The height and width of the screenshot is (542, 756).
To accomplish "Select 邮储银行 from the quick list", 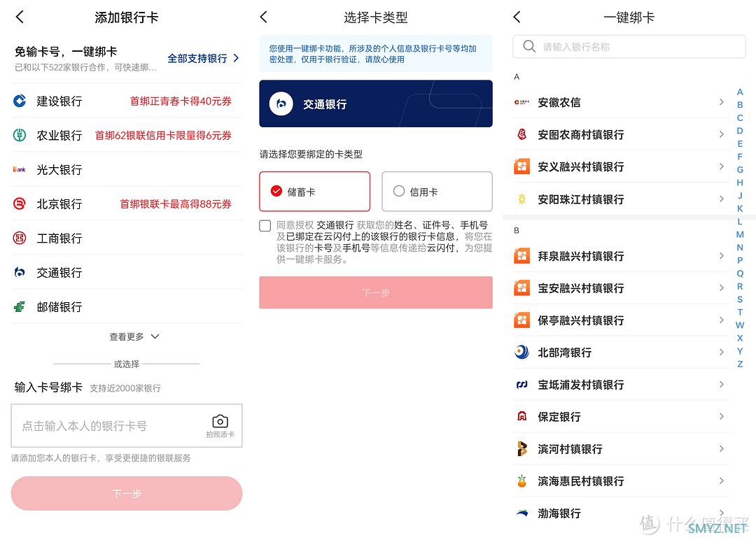I will [126, 307].
